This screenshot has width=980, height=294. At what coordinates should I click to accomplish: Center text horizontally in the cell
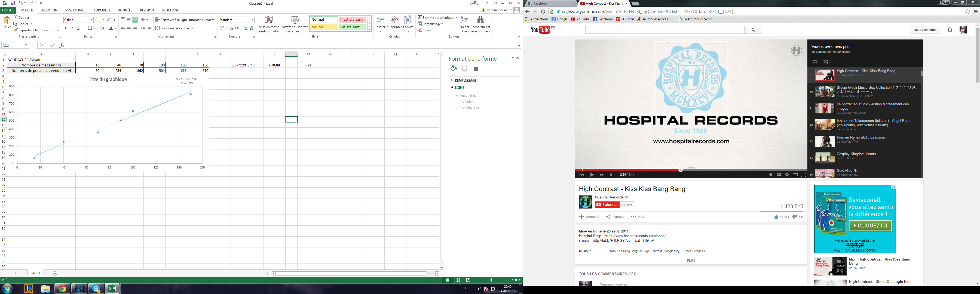coord(128,28)
